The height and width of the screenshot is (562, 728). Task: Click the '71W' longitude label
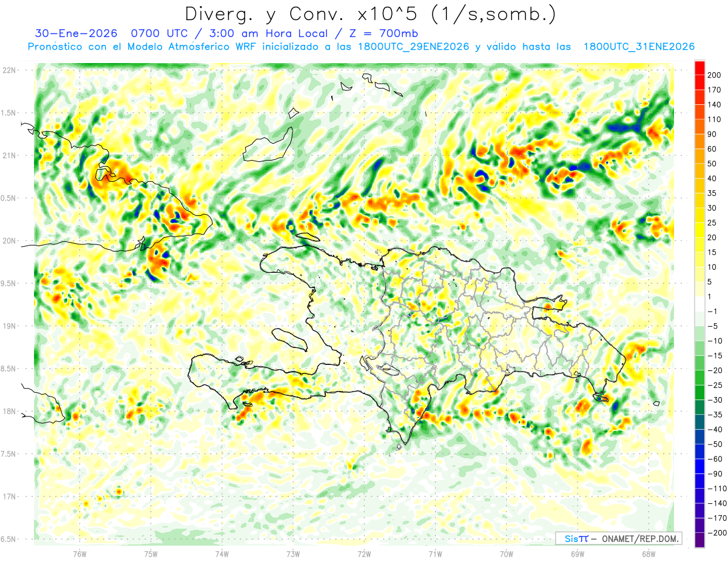click(x=435, y=554)
